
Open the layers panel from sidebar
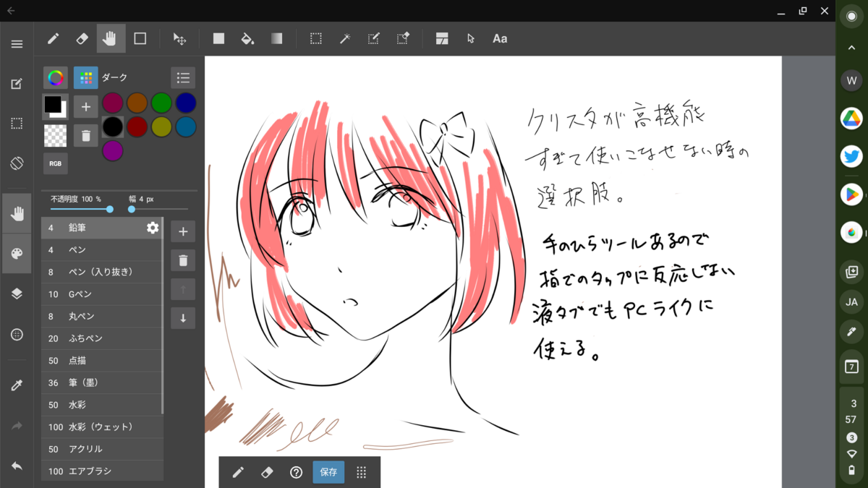17,294
